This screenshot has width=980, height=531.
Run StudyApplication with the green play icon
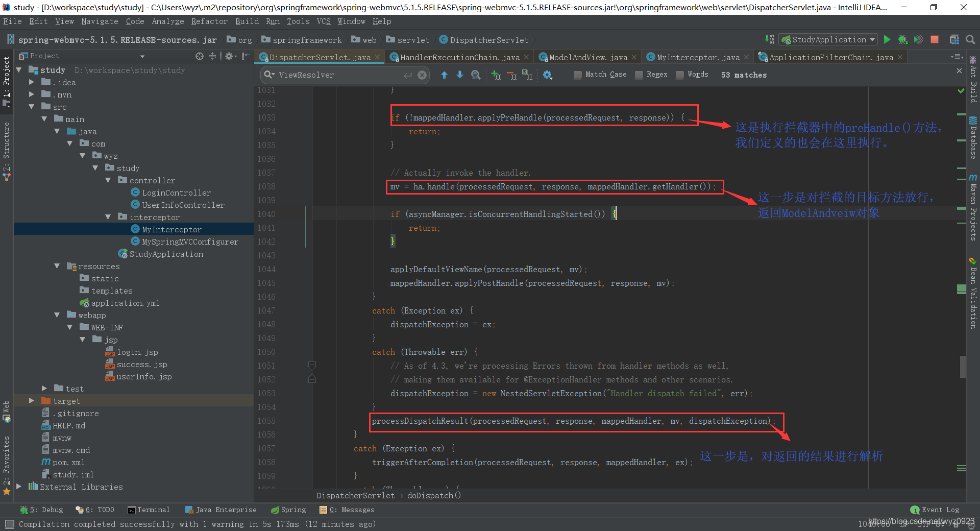click(887, 40)
